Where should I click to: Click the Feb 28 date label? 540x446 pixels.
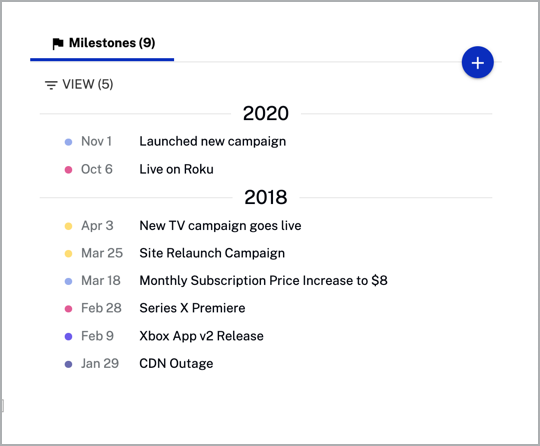pos(101,308)
